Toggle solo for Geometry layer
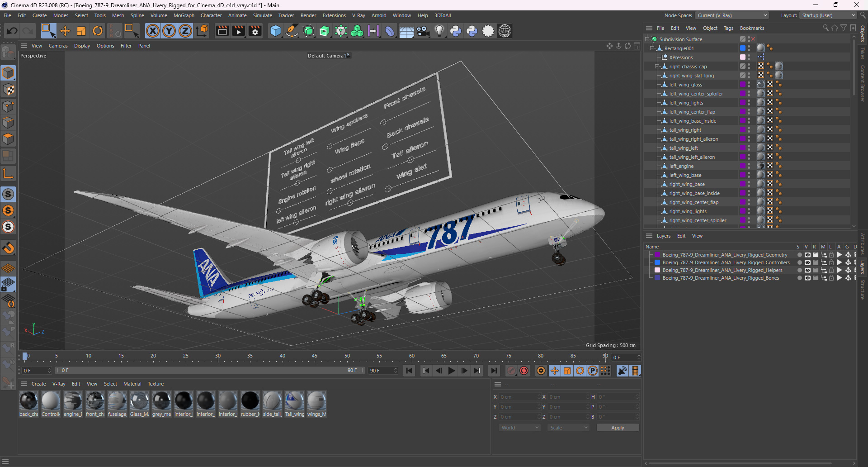This screenshot has height=467, width=868. pos(799,255)
